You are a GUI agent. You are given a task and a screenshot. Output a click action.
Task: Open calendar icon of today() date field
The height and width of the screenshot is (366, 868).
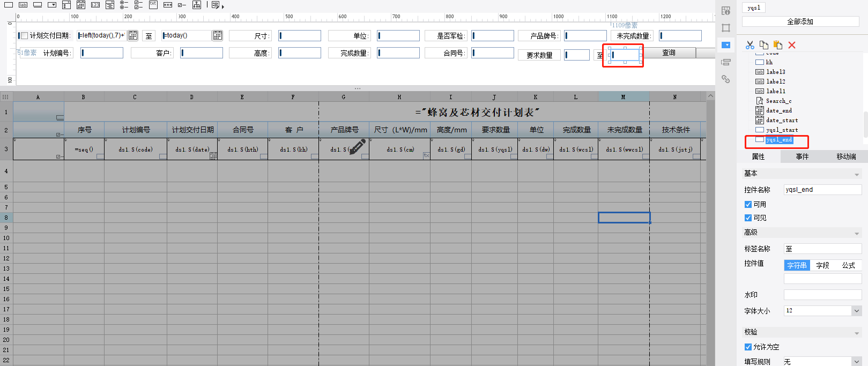(218, 35)
